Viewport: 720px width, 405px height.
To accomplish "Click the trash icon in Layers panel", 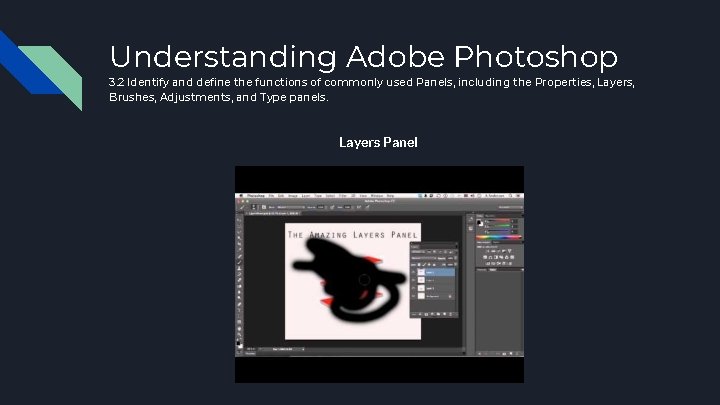I will 450,314.
